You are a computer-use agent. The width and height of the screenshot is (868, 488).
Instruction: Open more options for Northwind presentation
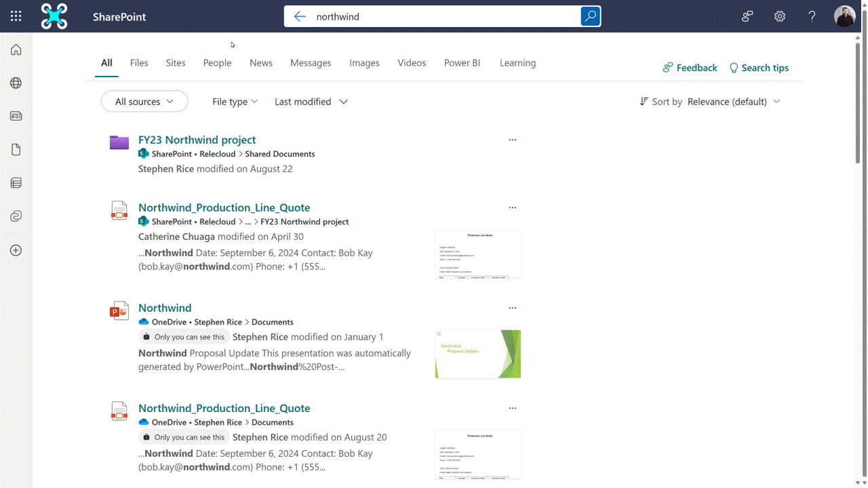pyautogui.click(x=513, y=308)
